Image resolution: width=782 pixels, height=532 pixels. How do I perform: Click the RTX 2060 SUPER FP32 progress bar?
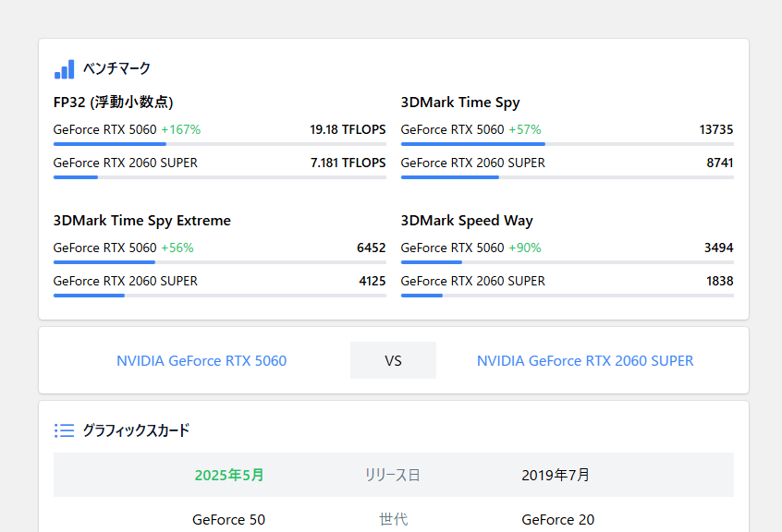219,177
